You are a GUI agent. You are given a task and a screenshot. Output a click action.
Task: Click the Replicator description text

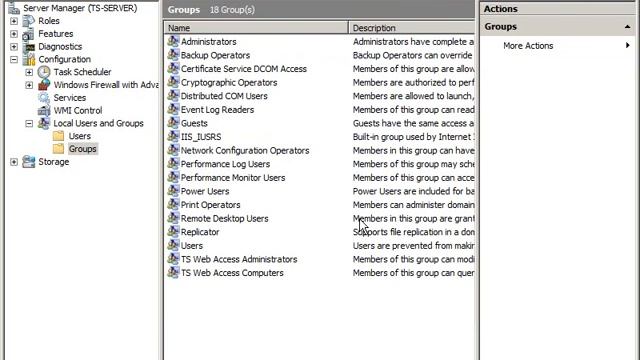pos(413,232)
